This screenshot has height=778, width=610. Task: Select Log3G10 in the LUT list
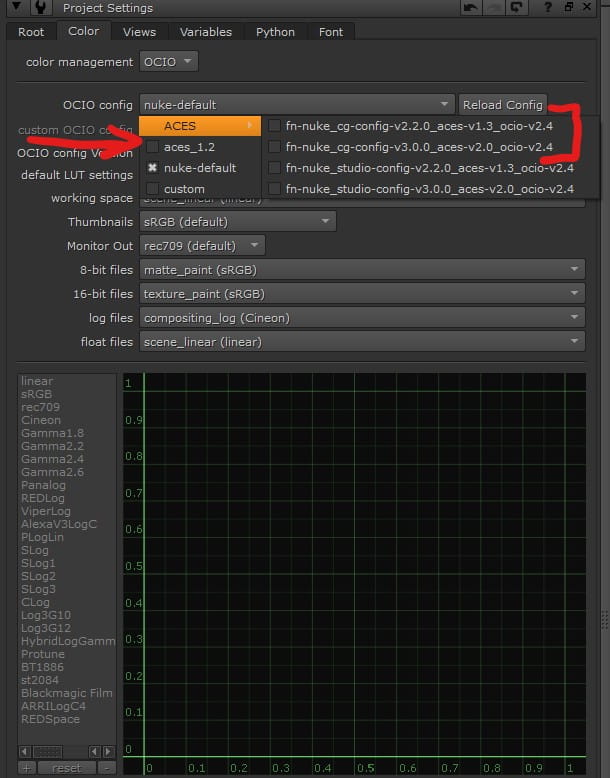(46, 615)
